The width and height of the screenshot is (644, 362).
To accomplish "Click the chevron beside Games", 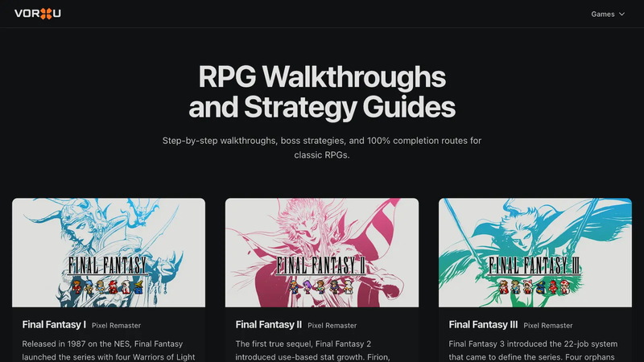I will pos(621,14).
